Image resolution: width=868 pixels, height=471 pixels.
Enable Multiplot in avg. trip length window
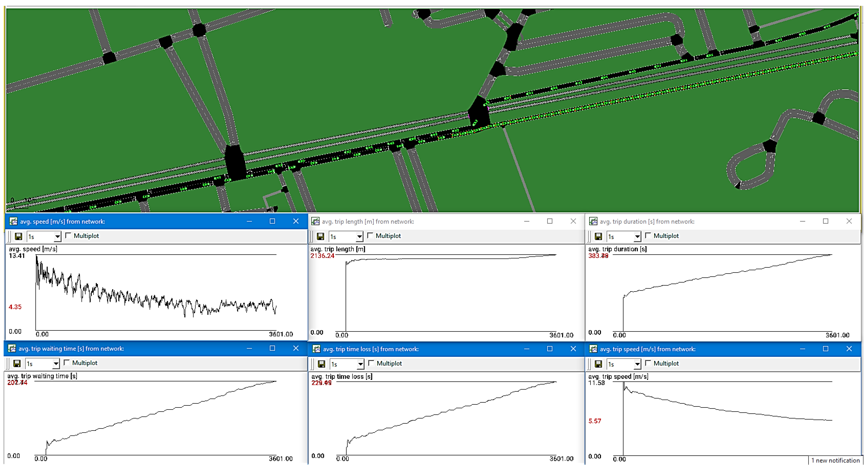[x=370, y=236]
